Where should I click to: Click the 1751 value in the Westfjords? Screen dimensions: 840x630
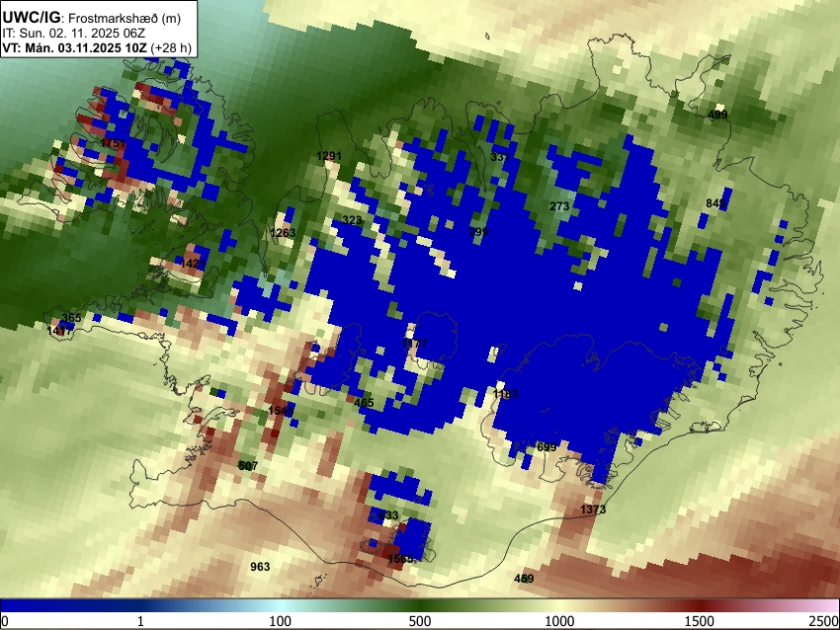(113, 143)
